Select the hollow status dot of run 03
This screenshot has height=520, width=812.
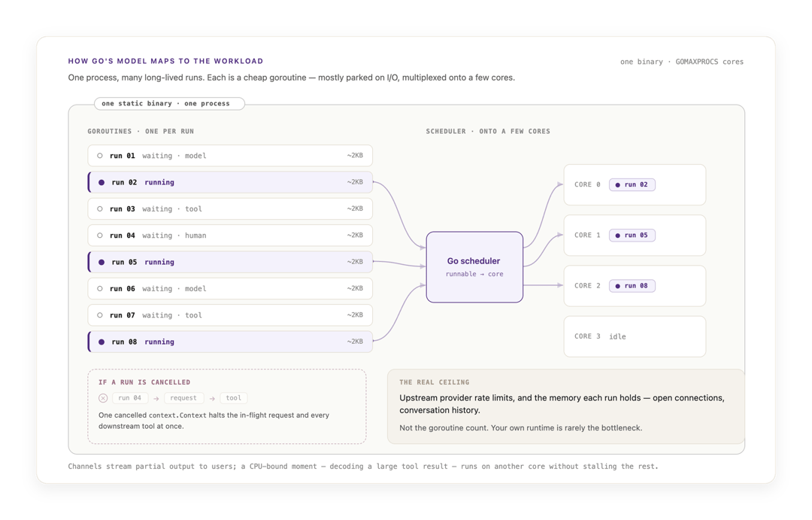100,209
